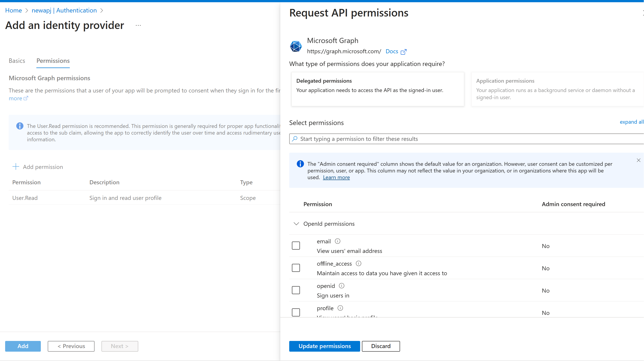This screenshot has height=361, width=644.
Task: Click the info icon next to email
Action: (x=338, y=241)
